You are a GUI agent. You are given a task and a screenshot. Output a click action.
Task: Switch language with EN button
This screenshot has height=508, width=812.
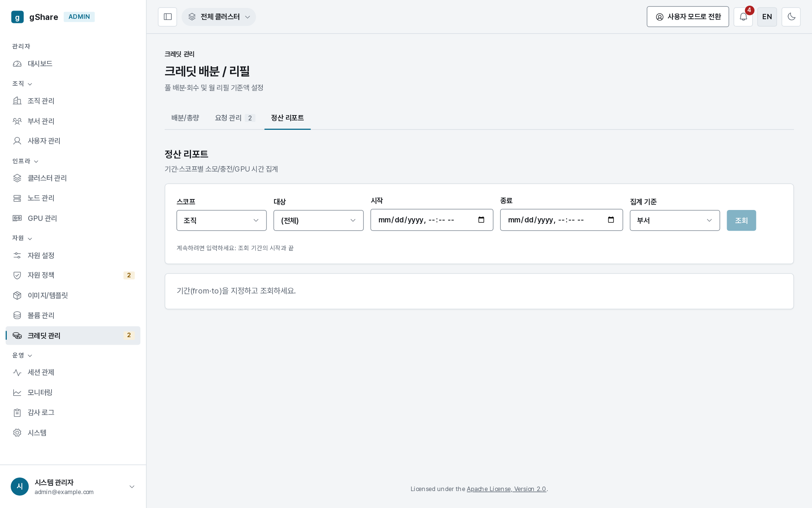point(767,17)
